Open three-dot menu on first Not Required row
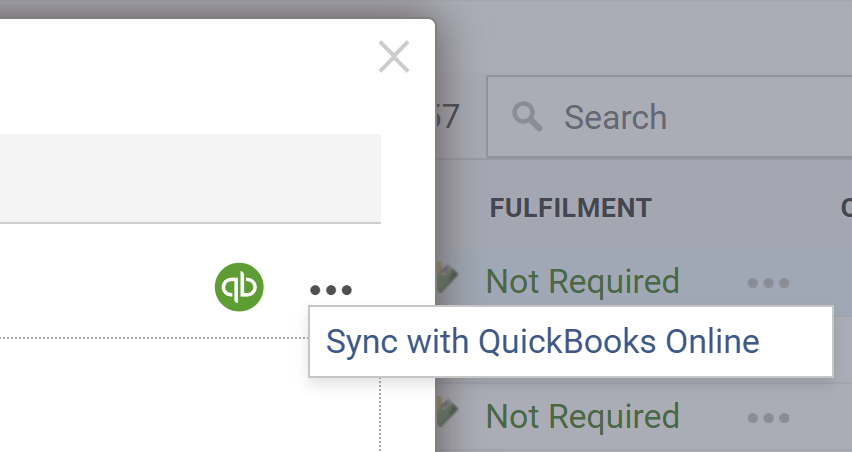The width and height of the screenshot is (852, 452). 768,283
